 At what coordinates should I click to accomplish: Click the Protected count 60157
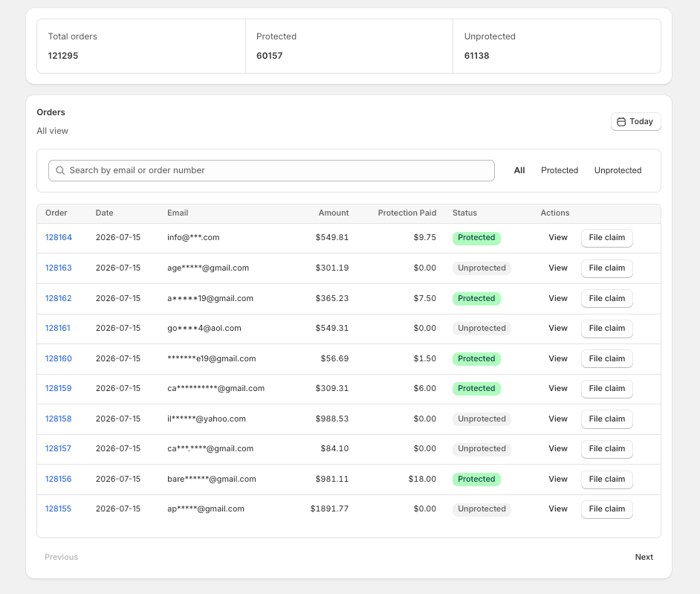[x=269, y=56]
